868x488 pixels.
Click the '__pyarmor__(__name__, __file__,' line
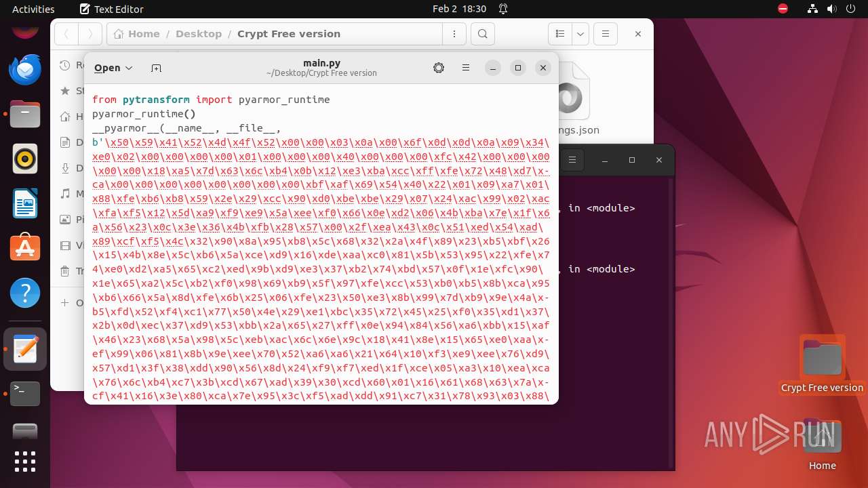[186, 128]
